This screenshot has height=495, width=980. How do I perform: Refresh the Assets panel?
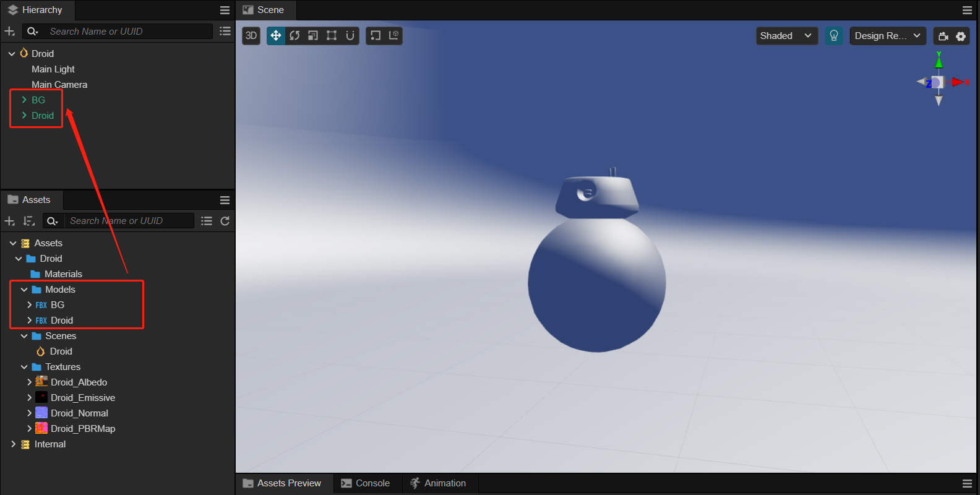click(225, 221)
